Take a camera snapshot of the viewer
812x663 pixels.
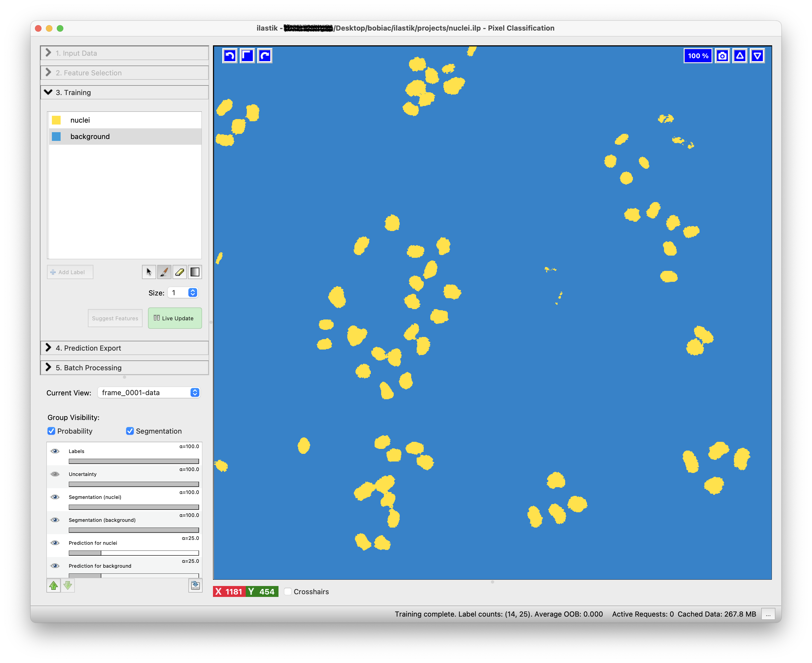(x=722, y=56)
